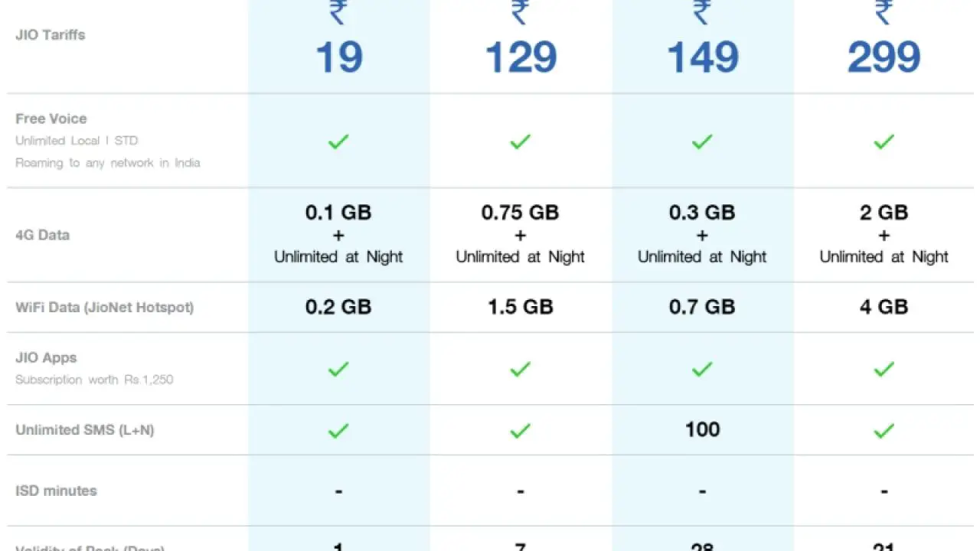This screenshot has width=980, height=551.
Task: Click the 0.75 GB 4G data value
Action: (521, 213)
